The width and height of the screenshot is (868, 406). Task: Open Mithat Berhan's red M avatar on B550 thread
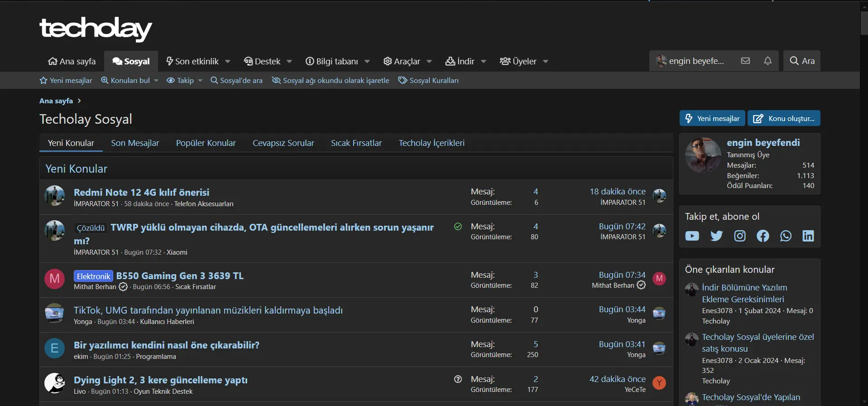click(54, 279)
